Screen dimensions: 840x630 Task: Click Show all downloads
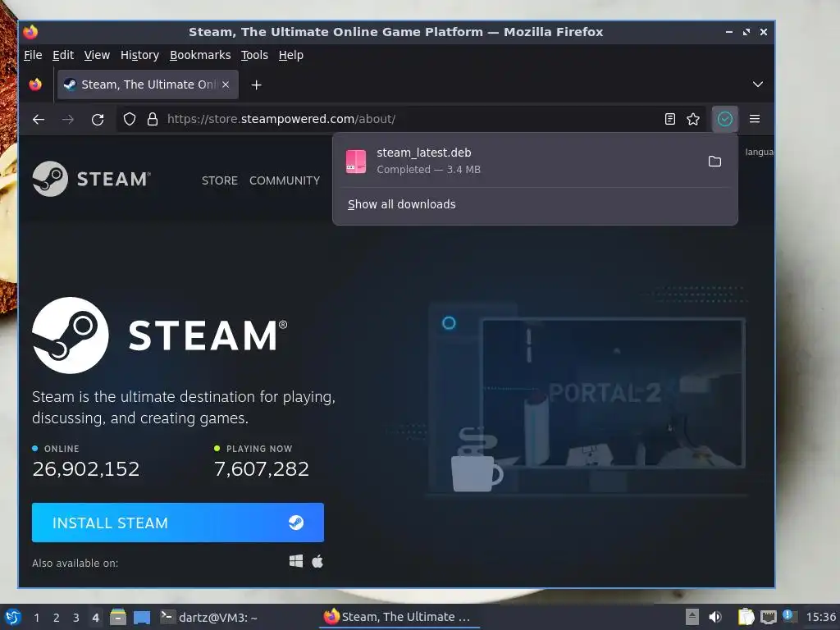(x=401, y=204)
